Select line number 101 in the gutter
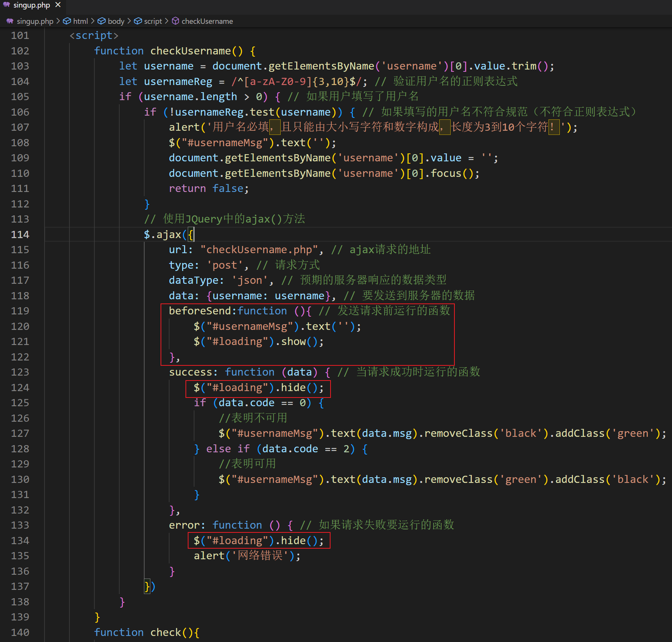The width and height of the screenshot is (672, 642). pos(20,36)
